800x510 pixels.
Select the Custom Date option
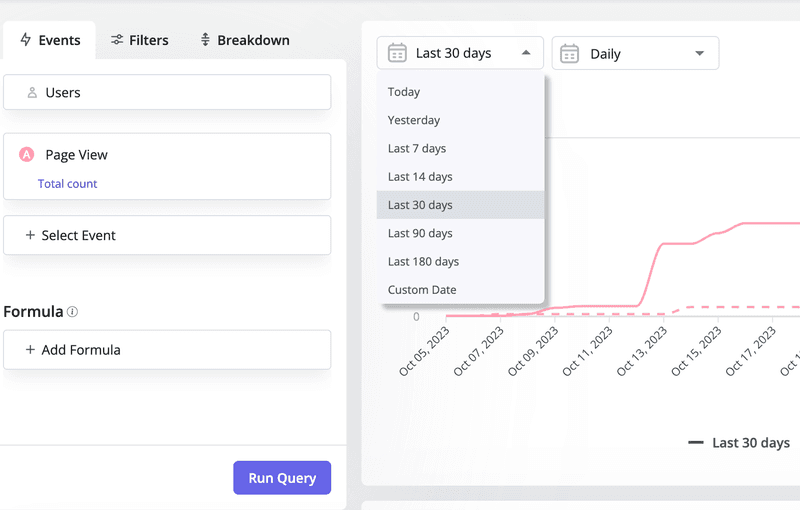click(422, 290)
